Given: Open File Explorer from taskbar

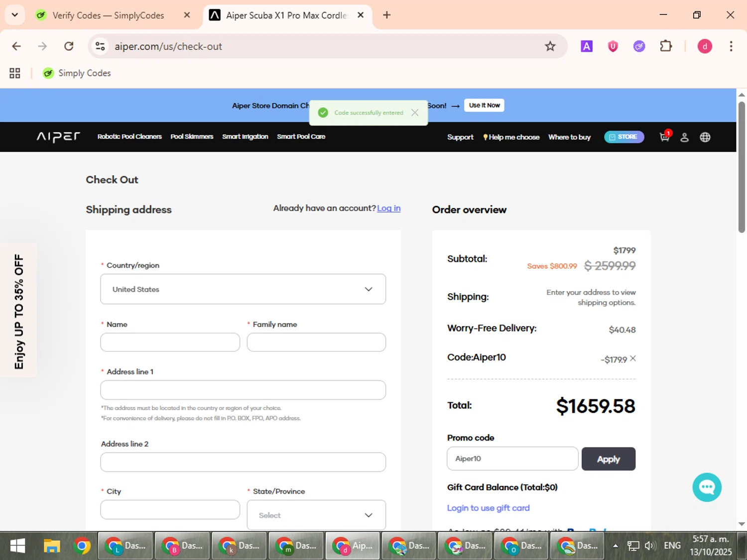Looking at the screenshot, I should click(52, 546).
